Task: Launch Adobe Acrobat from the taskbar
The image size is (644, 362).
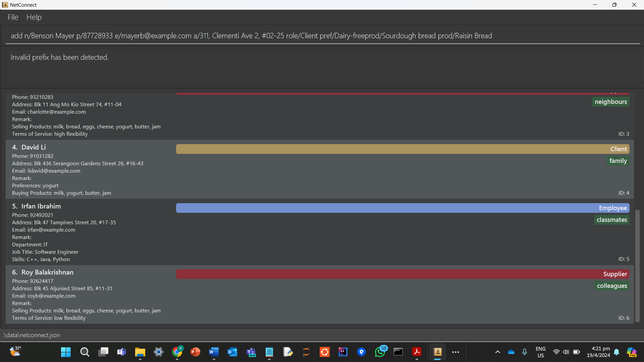Action: [417, 352]
